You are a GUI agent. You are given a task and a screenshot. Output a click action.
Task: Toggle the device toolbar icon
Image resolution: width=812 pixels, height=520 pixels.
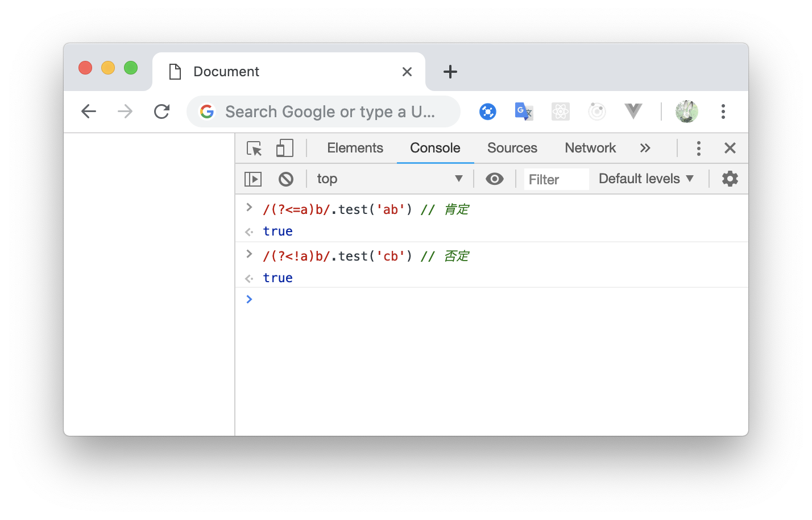pos(284,148)
